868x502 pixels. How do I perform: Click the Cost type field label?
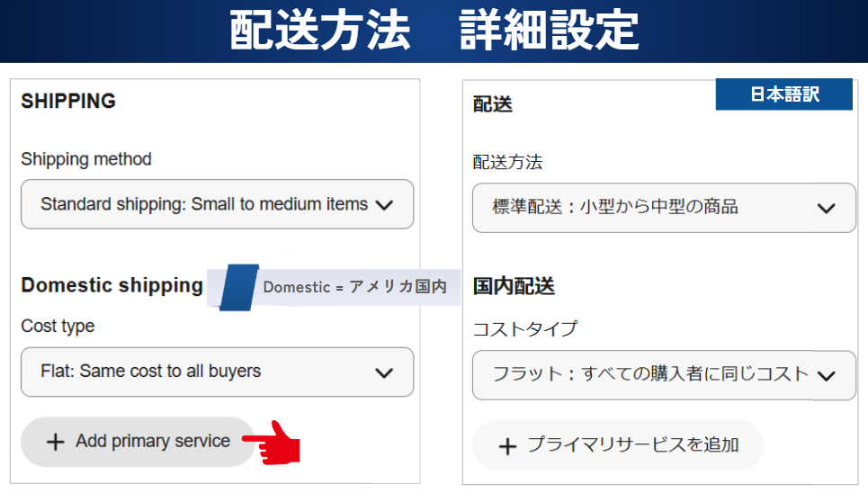pyautogui.click(x=58, y=326)
